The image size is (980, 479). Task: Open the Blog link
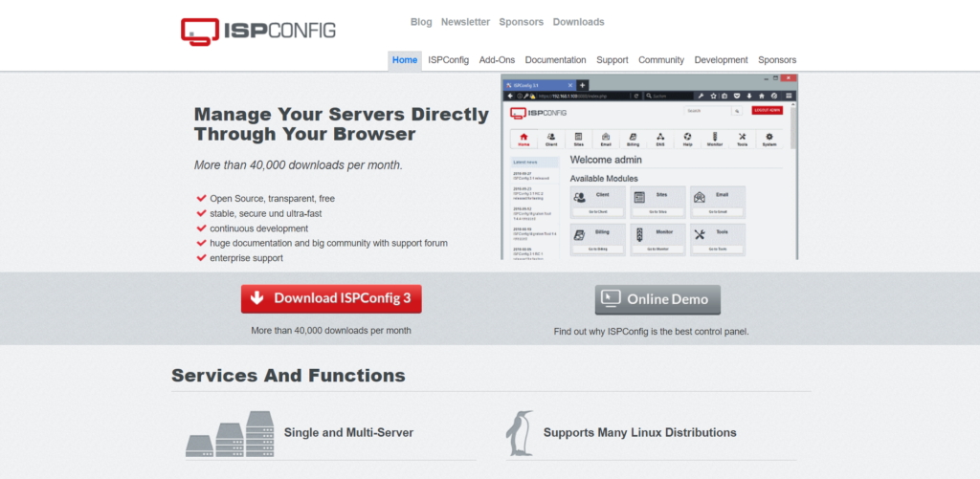(421, 22)
